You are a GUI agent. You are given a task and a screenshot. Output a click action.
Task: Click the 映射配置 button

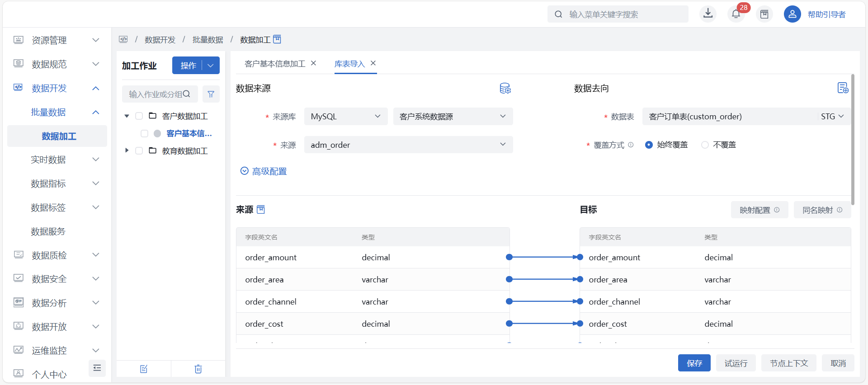[x=760, y=210]
